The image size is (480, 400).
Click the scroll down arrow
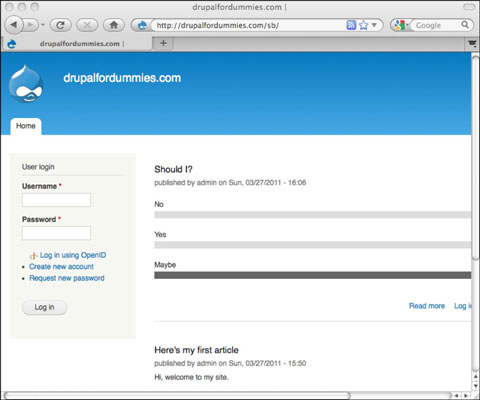[476, 386]
